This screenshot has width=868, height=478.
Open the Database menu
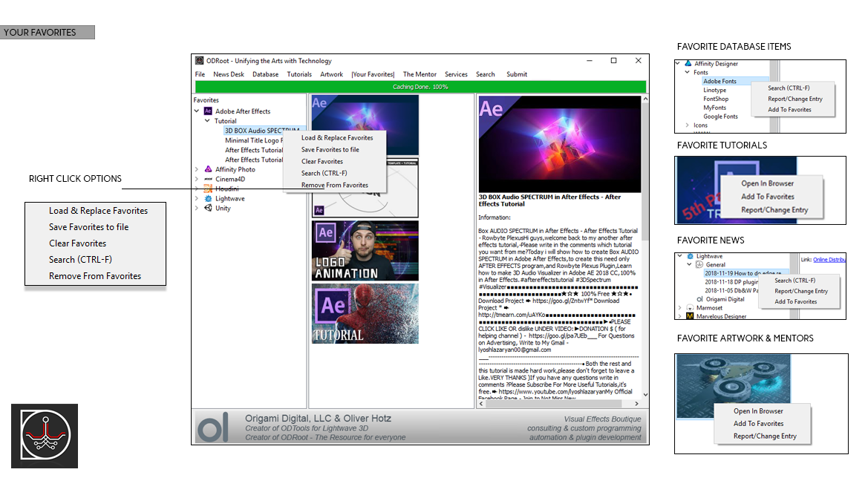pos(265,74)
